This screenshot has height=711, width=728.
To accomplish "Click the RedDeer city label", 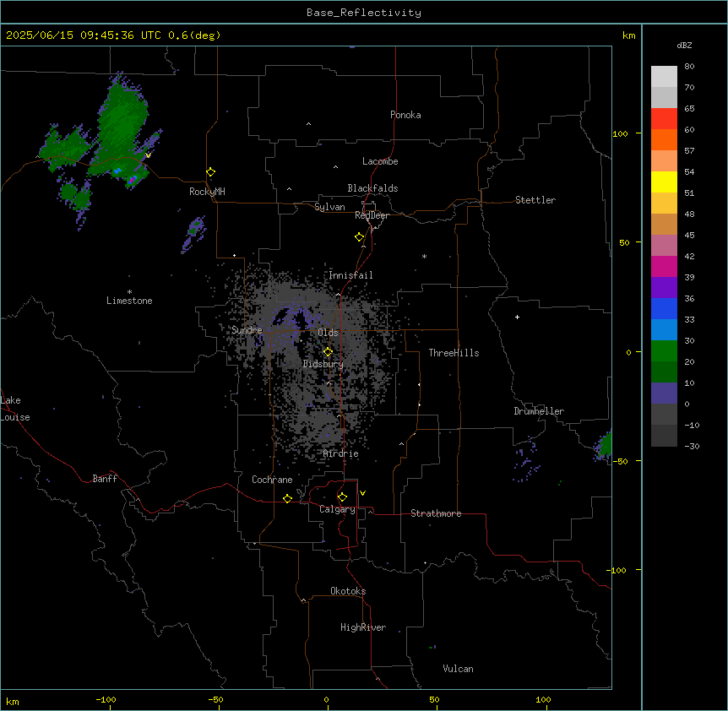I will tap(372, 215).
